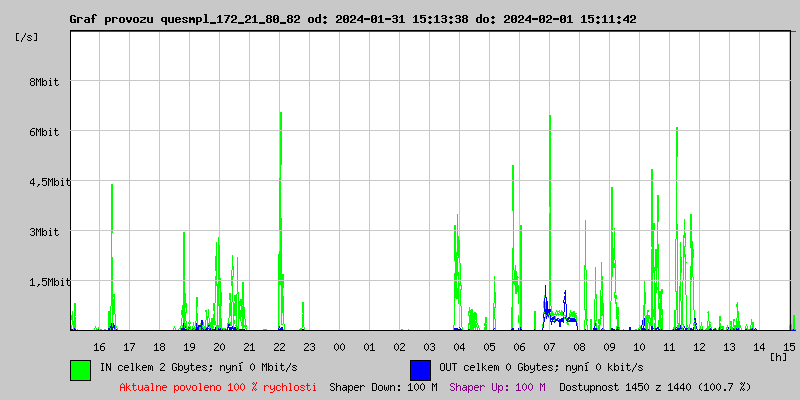Click the [/s] unit label
The height and width of the screenshot is (400, 800).
click(27, 37)
